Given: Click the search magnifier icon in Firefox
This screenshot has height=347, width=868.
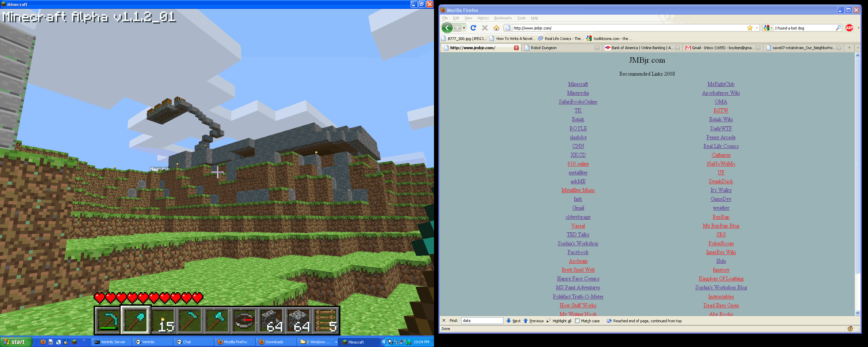Looking at the screenshot, I should click(838, 28).
